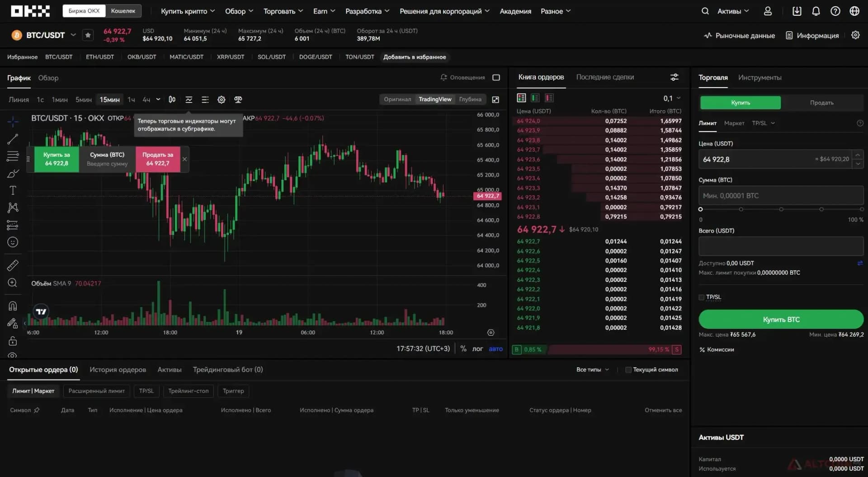Viewport: 868px width, 477px height.
Task: Expand chart to fullscreen
Action: click(495, 99)
